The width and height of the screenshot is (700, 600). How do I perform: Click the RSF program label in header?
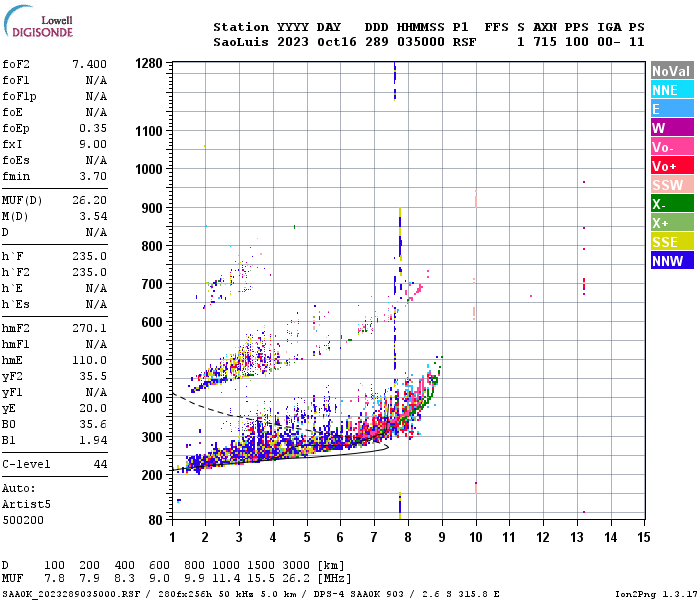[464, 42]
